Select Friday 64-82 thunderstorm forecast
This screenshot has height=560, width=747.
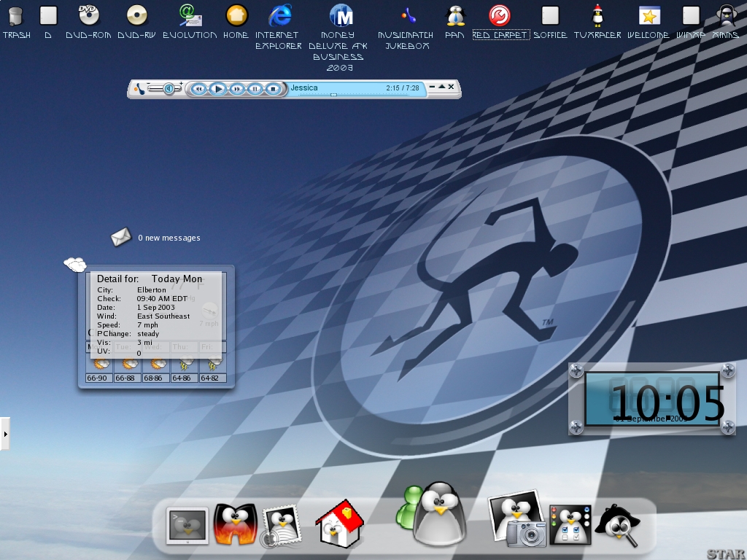pos(212,368)
